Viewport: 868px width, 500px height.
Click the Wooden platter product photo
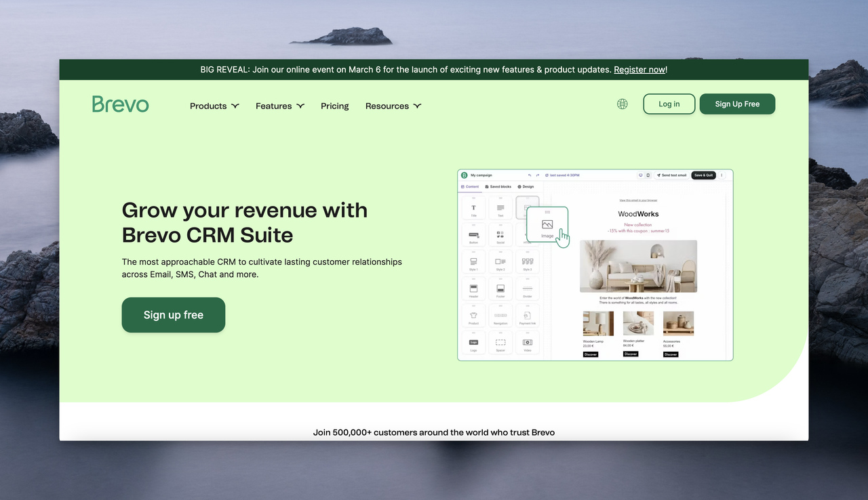pos(638,323)
